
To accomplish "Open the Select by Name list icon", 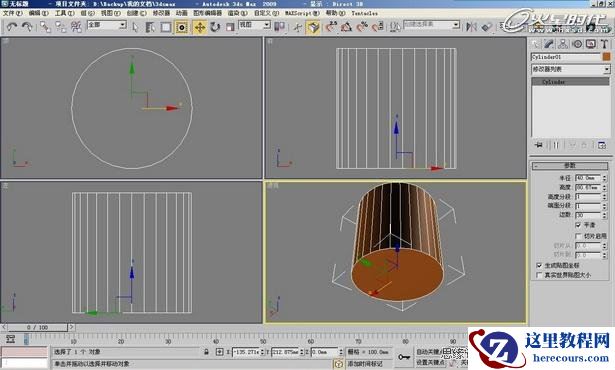I will point(150,27).
